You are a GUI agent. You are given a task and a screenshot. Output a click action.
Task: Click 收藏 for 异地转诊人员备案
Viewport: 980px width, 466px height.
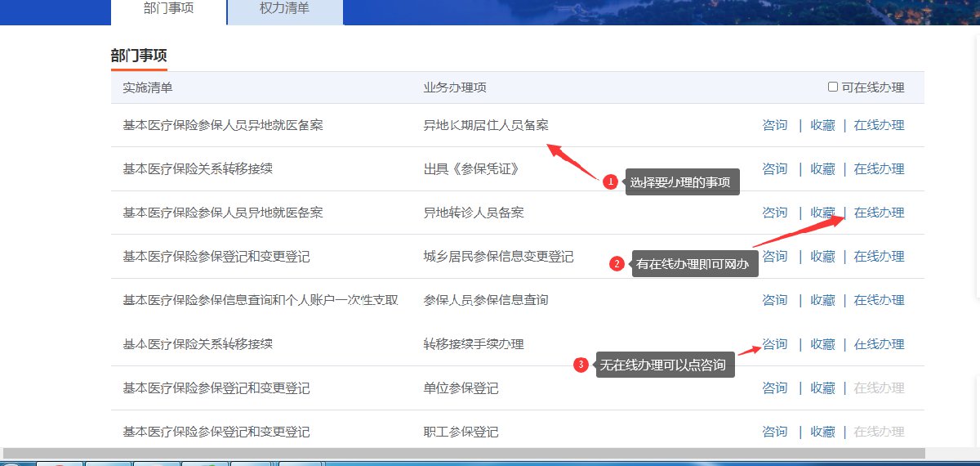click(x=822, y=213)
